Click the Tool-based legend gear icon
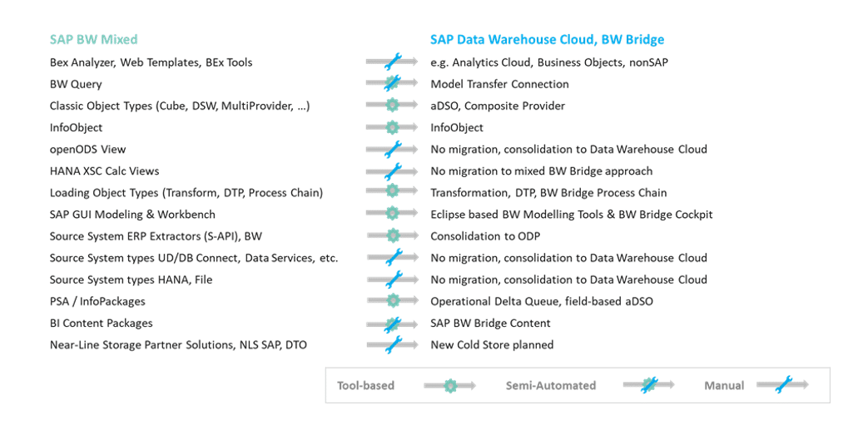The height and width of the screenshot is (430, 868). [x=450, y=386]
